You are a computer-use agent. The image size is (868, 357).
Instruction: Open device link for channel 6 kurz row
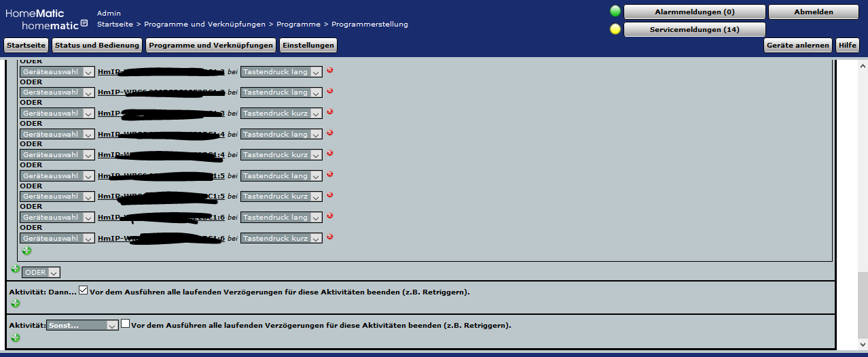161,239
